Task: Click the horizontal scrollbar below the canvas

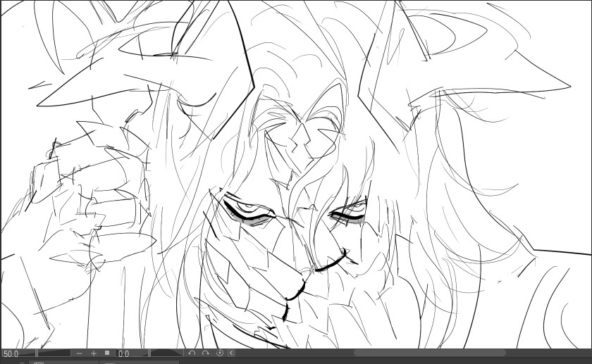Action: [429, 353]
